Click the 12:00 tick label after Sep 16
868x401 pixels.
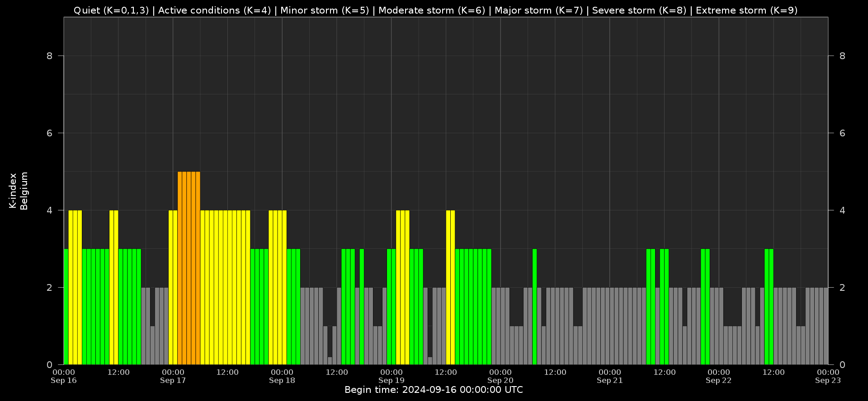118,372
